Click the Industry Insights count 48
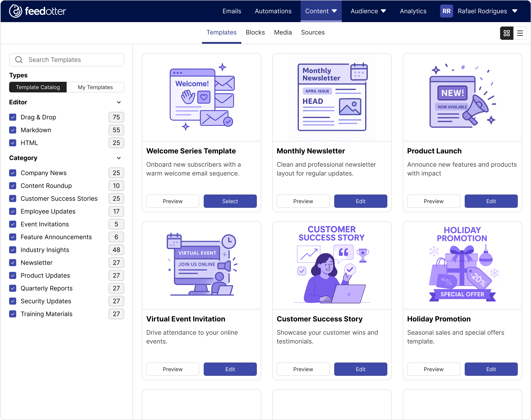 tap(116, 250)
